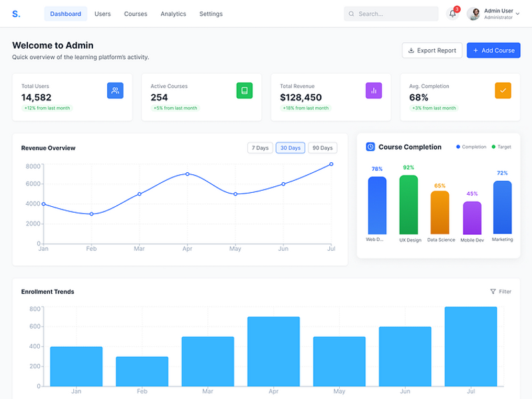Click the search magnifier icon
Screen dimensions: 532x399
352,14
